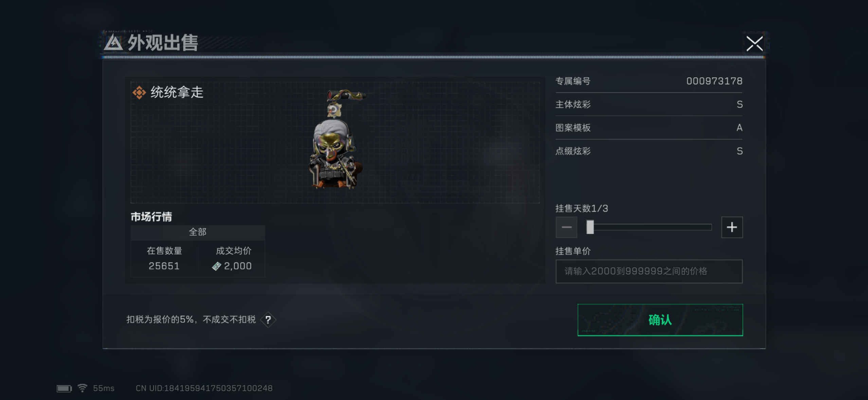868x400 pixels.
Task: Click the battery status icon
Action: point(64,388)
